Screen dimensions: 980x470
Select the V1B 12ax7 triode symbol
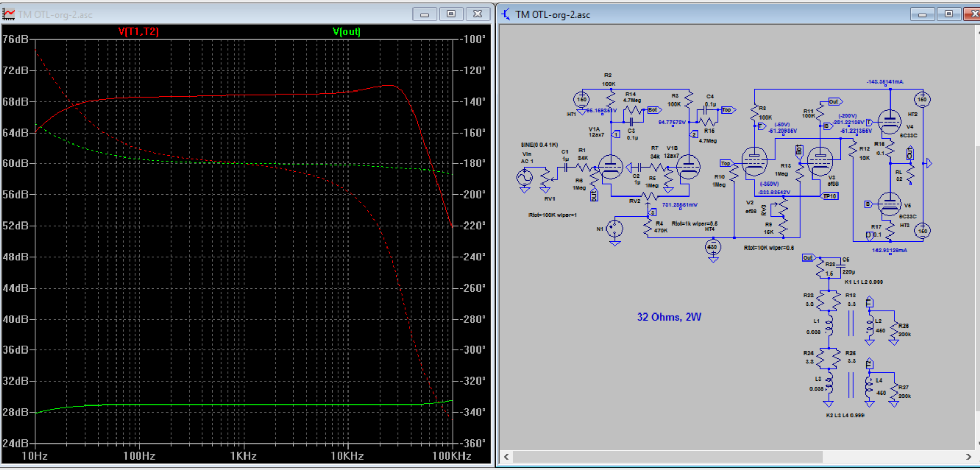click(x=688, y=167)
